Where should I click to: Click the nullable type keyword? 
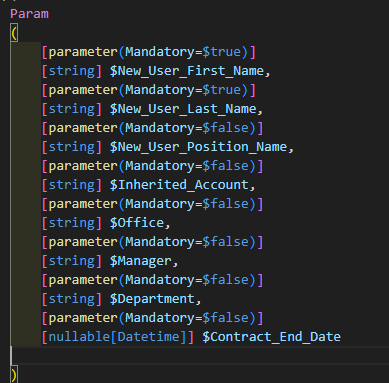(x=79, y=337)
